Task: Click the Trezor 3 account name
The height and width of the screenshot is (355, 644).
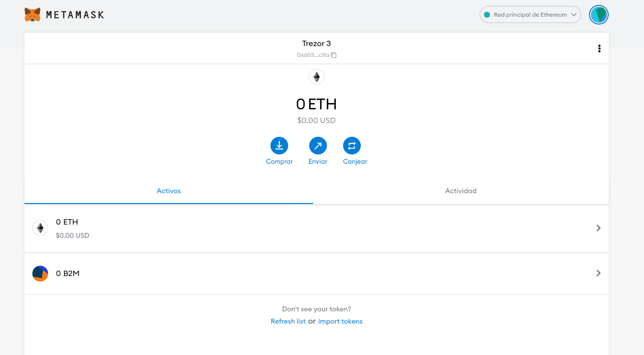Action: pyautogui.click(x=317, y=44)
